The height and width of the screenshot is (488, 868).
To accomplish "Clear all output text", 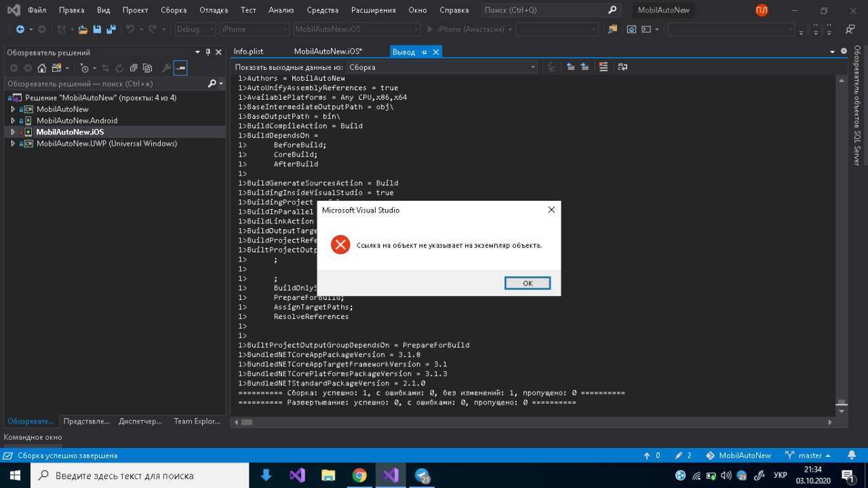I will [604, 67].
